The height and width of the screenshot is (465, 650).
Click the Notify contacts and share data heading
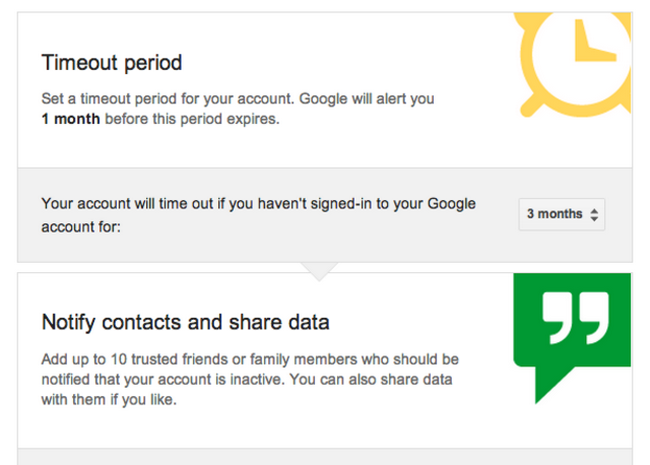(185, 322)
